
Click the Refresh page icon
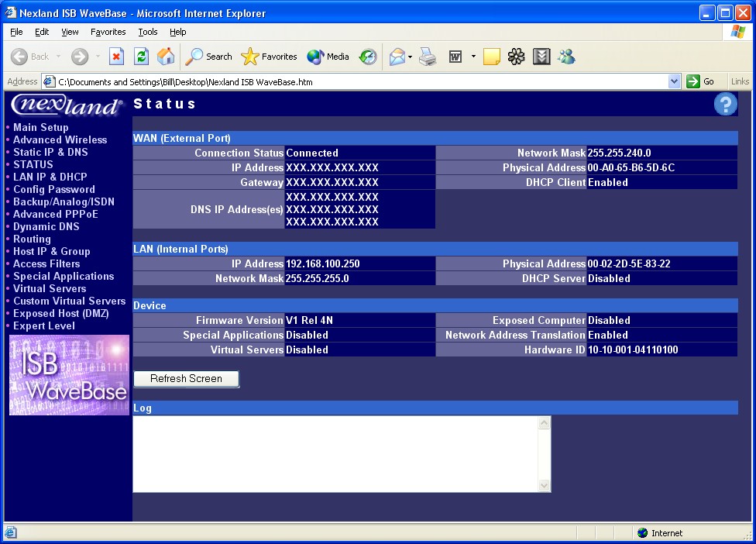(141, 57)
